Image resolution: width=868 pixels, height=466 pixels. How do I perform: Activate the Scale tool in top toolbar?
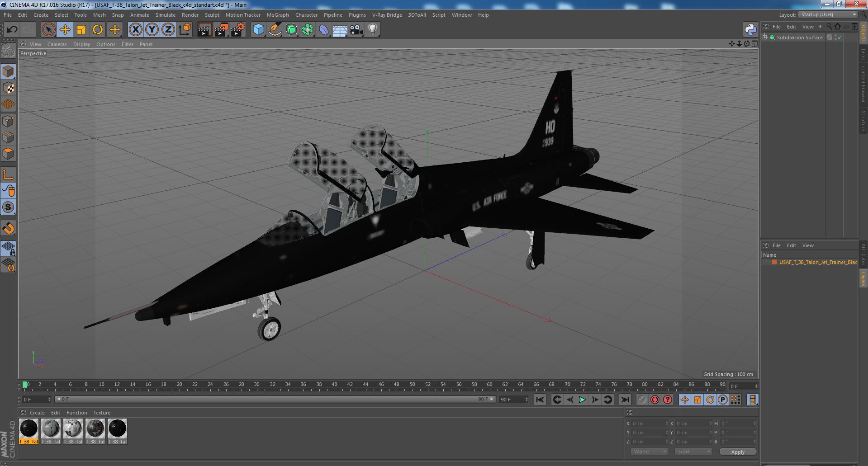[x=81, y=30]
